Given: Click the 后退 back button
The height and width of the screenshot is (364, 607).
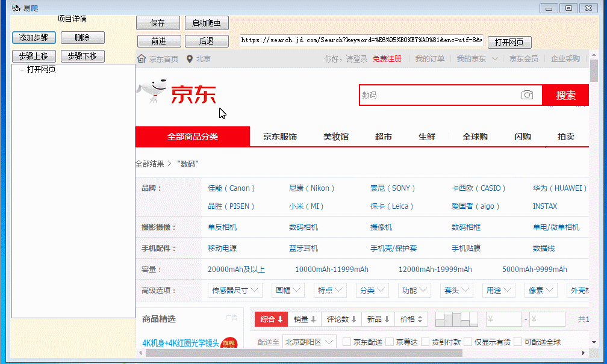Looking at the screenshot, I should (x=207, y=41).
